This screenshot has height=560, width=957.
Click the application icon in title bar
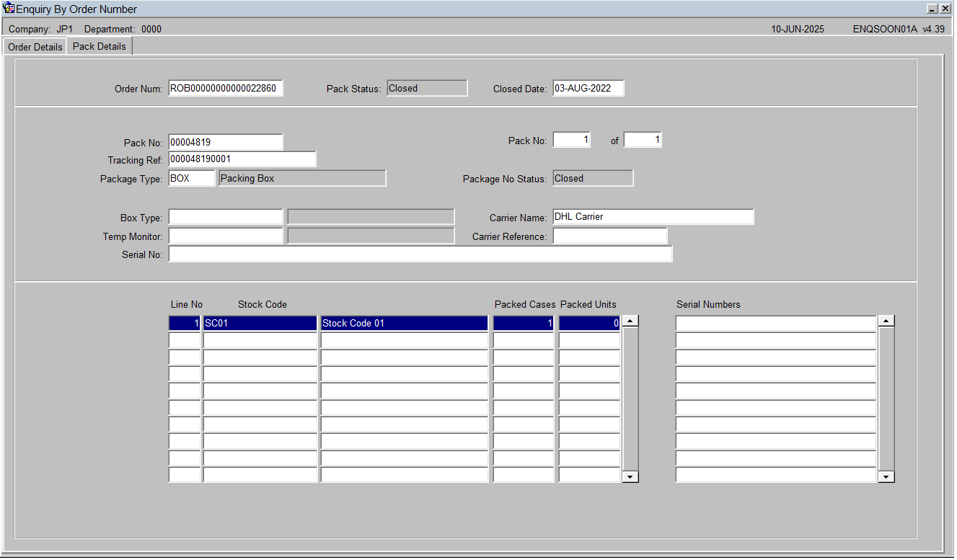click(9, 9)
